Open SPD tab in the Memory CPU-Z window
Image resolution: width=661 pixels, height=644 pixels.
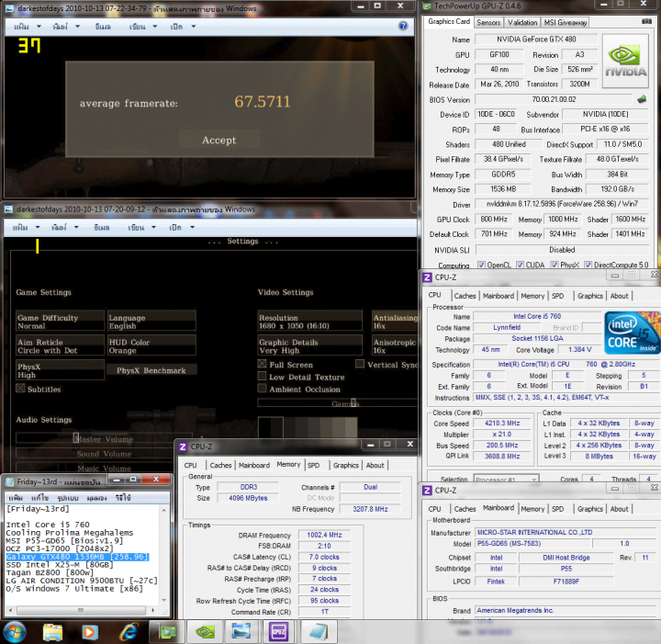tap(313, 465)
